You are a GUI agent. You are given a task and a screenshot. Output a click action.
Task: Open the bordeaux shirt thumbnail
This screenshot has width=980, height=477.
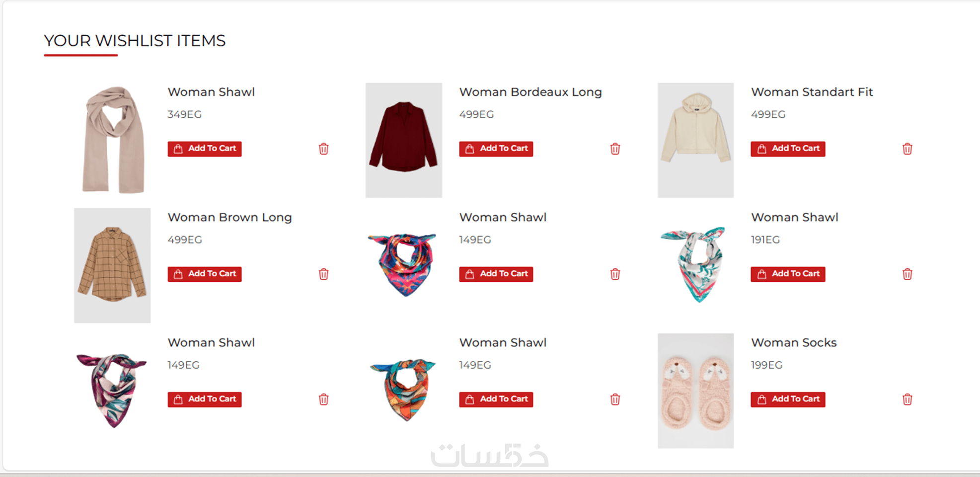[404, 140]
